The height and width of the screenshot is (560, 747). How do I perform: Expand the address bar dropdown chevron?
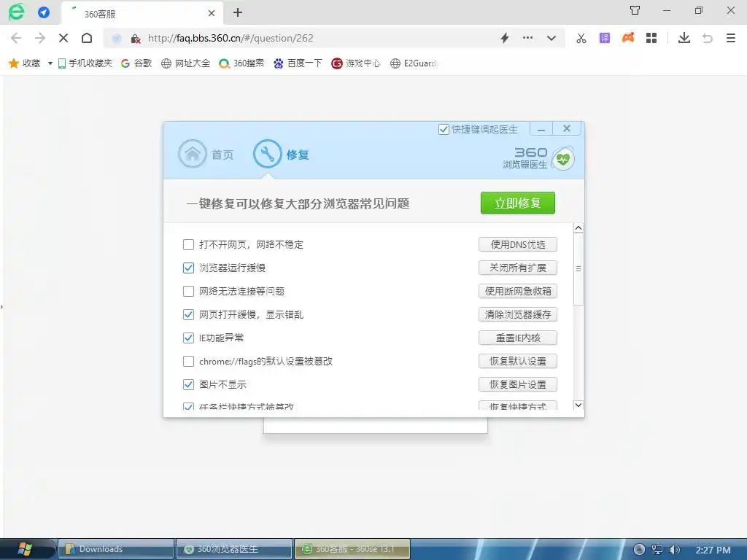click(551, 38)
